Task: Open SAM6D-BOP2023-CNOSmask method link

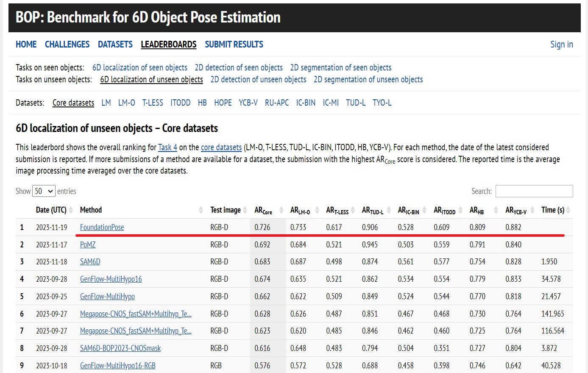Action: click(x=120, y=348)
